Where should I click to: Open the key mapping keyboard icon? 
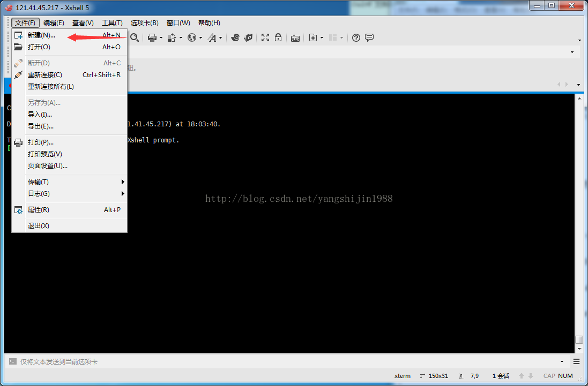pyautogui.click(x=295, y=38)
